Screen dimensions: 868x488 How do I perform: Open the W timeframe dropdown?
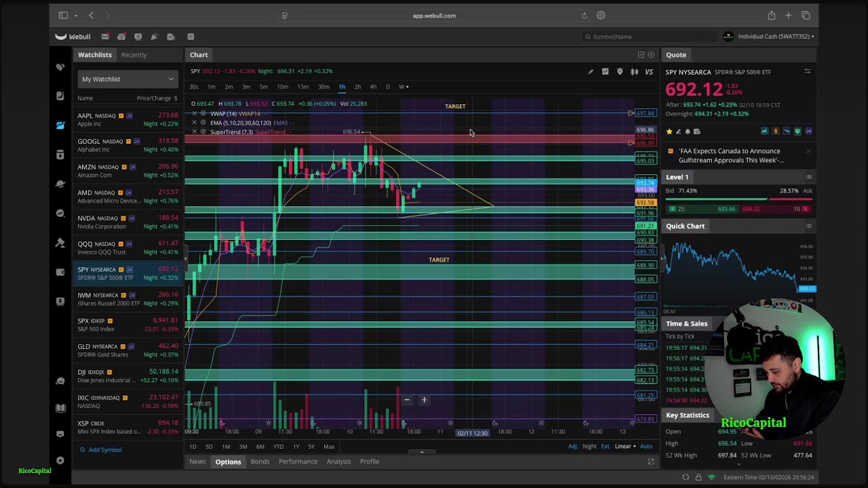pyautogui.click(x=403, y=87)
